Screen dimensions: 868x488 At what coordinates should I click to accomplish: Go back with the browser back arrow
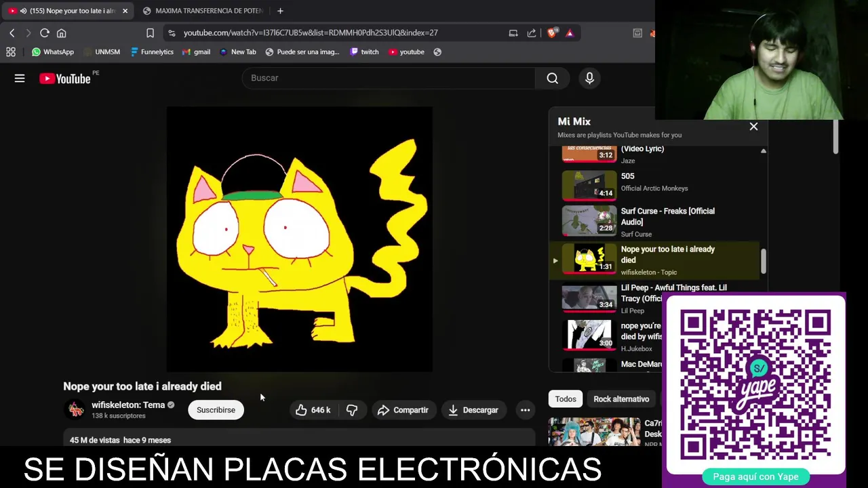(12, 33)
